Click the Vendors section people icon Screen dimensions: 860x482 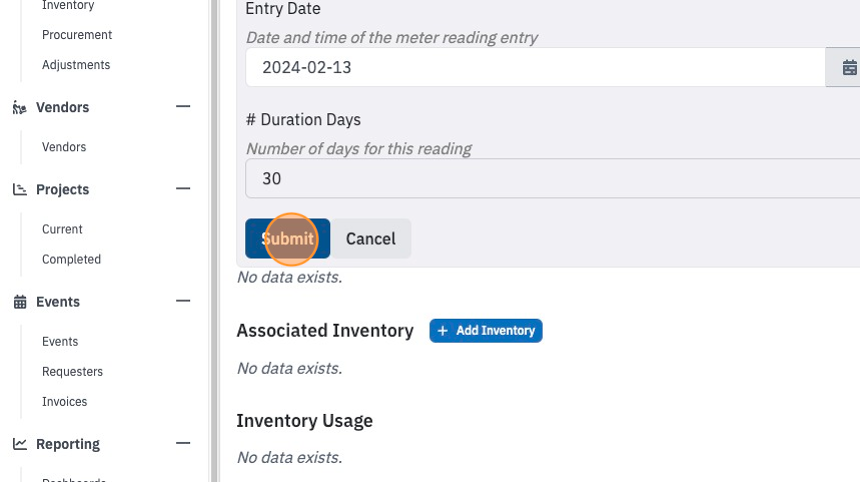20,107
